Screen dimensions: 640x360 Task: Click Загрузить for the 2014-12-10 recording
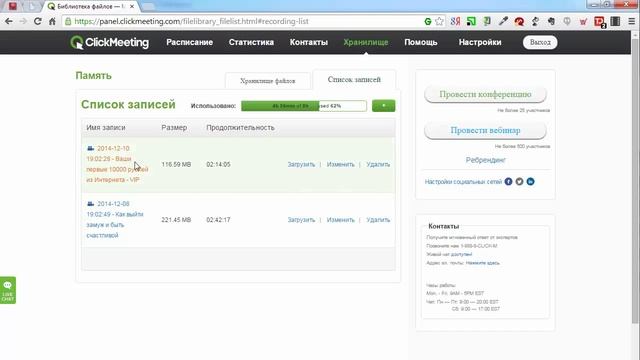pyautogui.click(x=301, y=164)
